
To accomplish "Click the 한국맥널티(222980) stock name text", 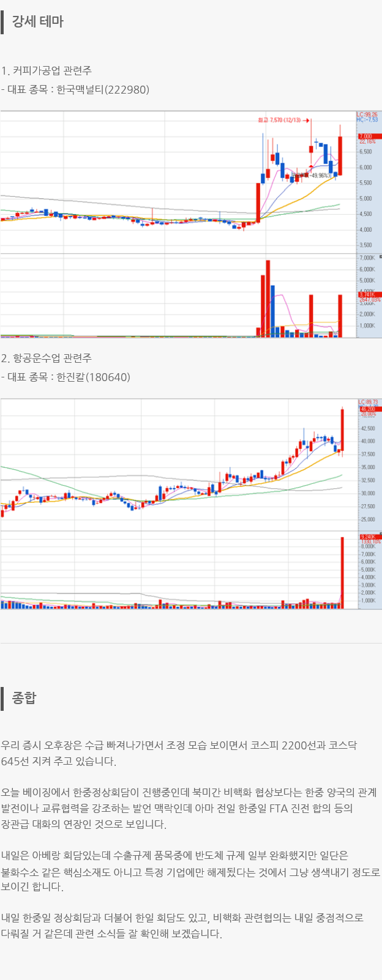I will tap(103, 90).
